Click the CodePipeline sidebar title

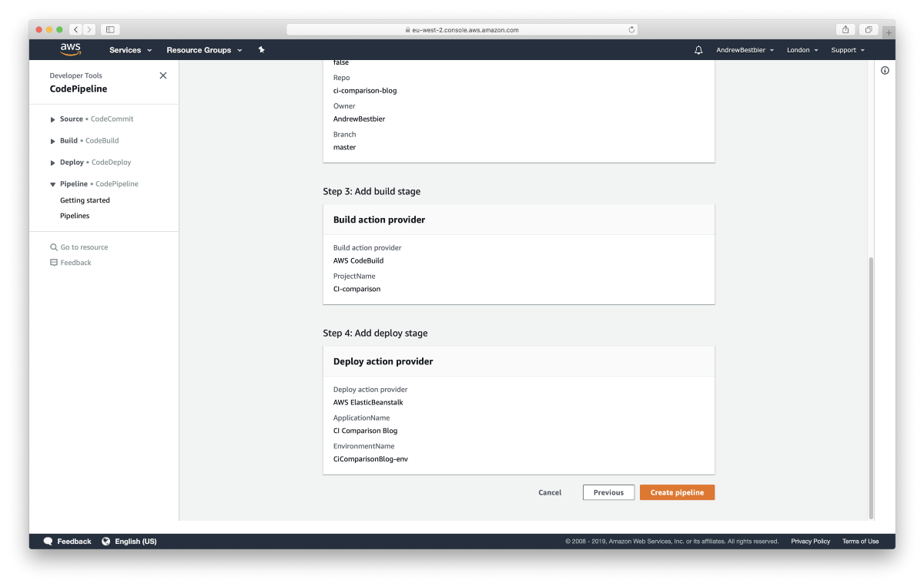point(79,89)
